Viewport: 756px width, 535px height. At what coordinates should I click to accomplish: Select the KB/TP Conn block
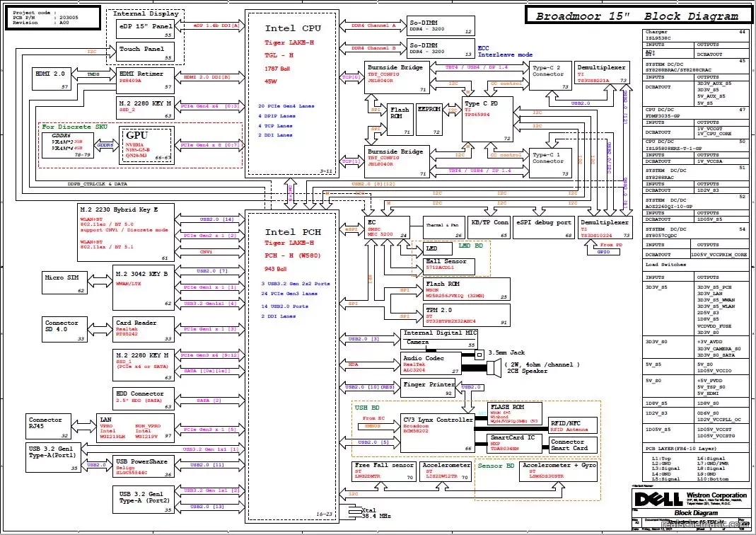pos(489,227)
